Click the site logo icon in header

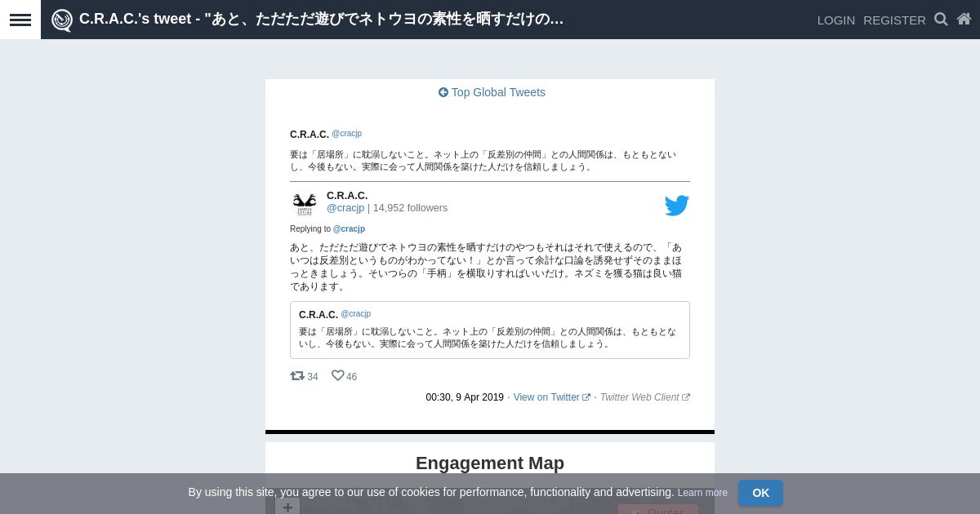click(62, 20)
